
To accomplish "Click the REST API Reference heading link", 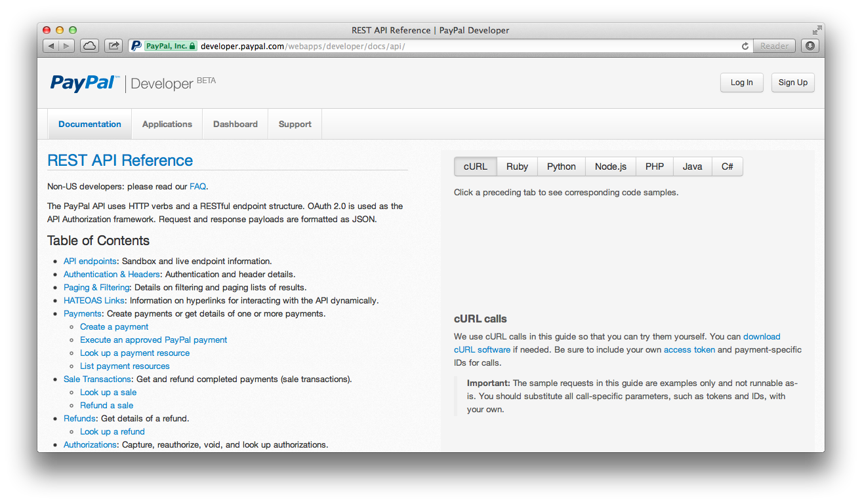I will click(120, 161).
